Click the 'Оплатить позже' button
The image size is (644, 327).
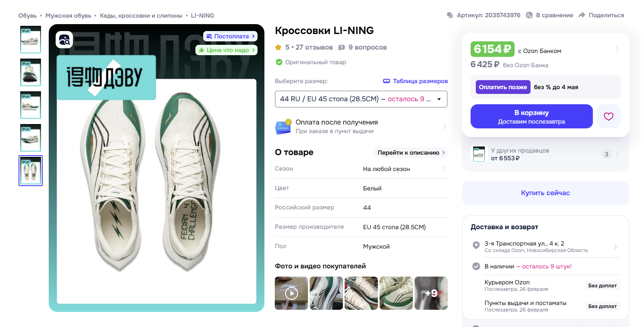click(x=503, y=87)
